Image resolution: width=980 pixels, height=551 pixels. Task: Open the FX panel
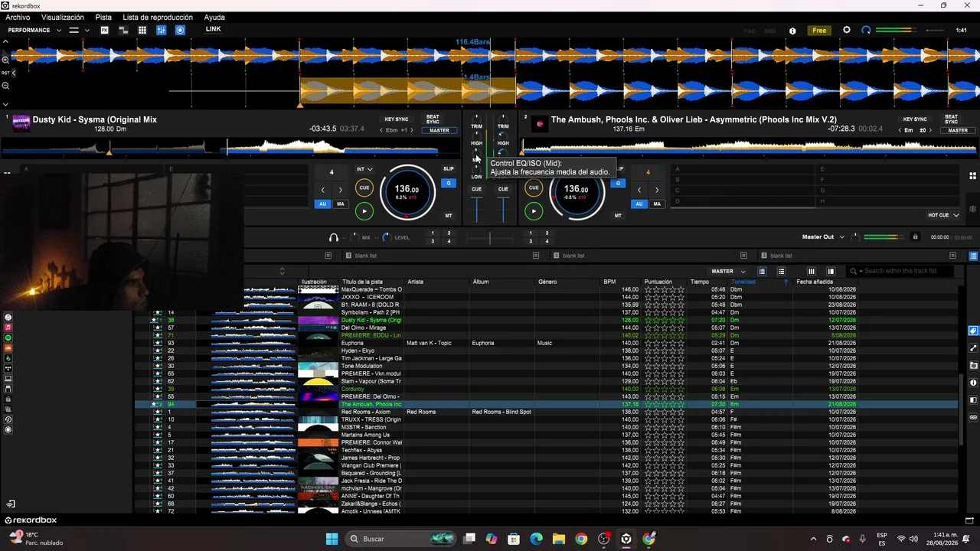pos(105,30)
